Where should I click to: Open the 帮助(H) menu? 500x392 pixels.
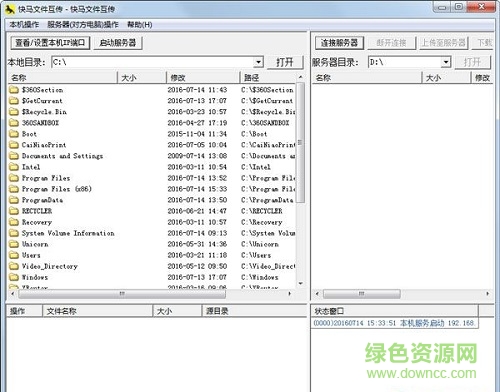click(140, 25)
